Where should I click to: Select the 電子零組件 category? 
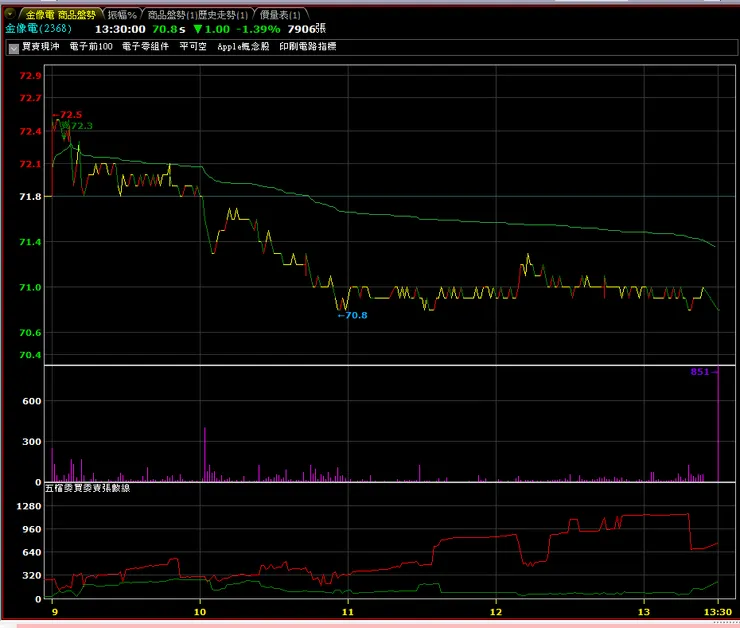(145, 46)
